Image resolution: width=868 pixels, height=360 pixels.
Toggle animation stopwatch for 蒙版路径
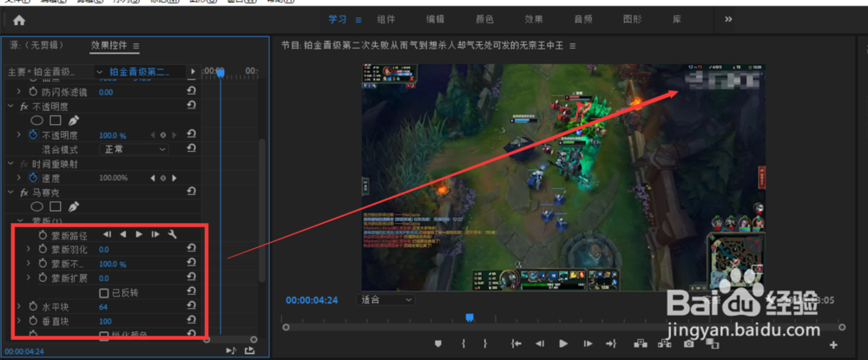pos(43,235)
